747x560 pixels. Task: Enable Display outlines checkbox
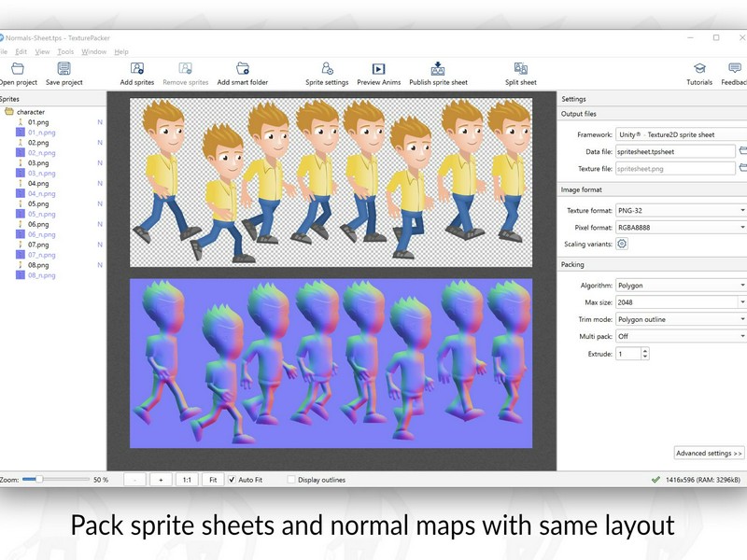291,480
